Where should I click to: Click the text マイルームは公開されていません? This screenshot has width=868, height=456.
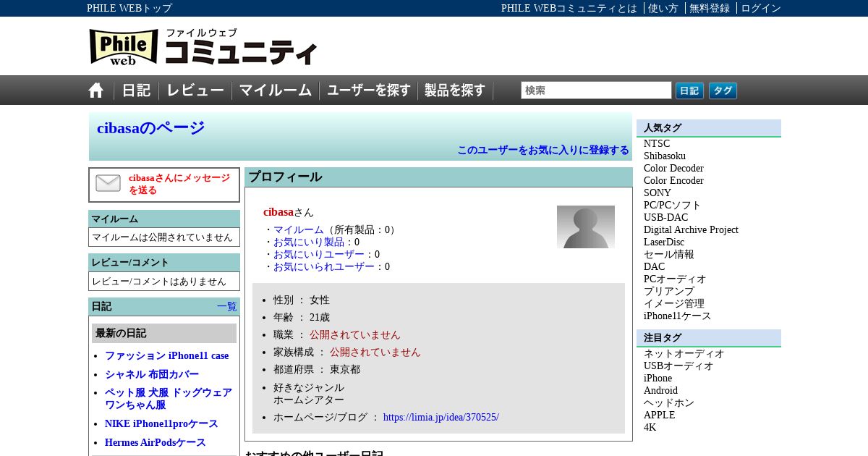click(163, 237)
